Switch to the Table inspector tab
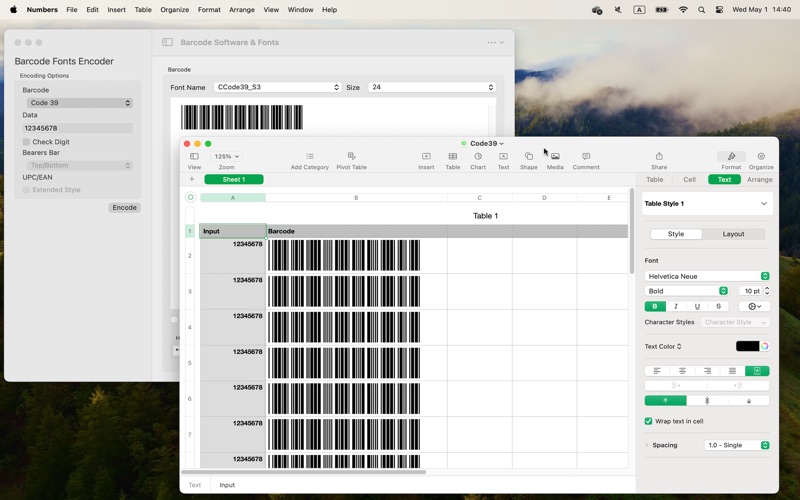Image resolution: width=800 pixels, height=500 pixels. pyautogui.click(x=655, y=180)
